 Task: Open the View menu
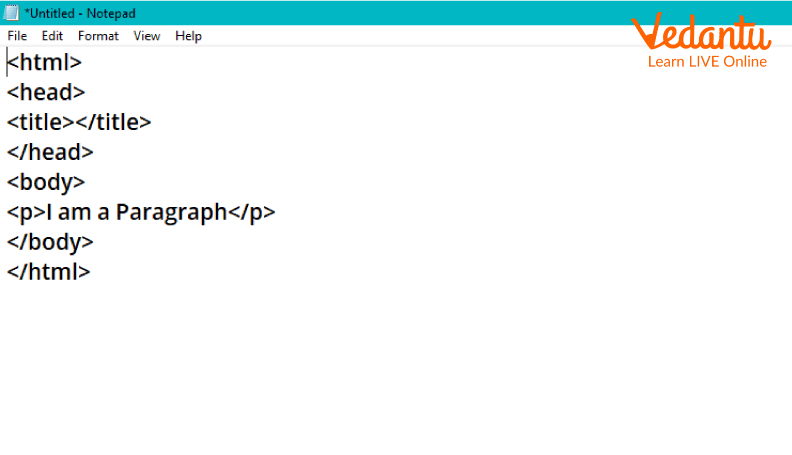tap(147, 36)
